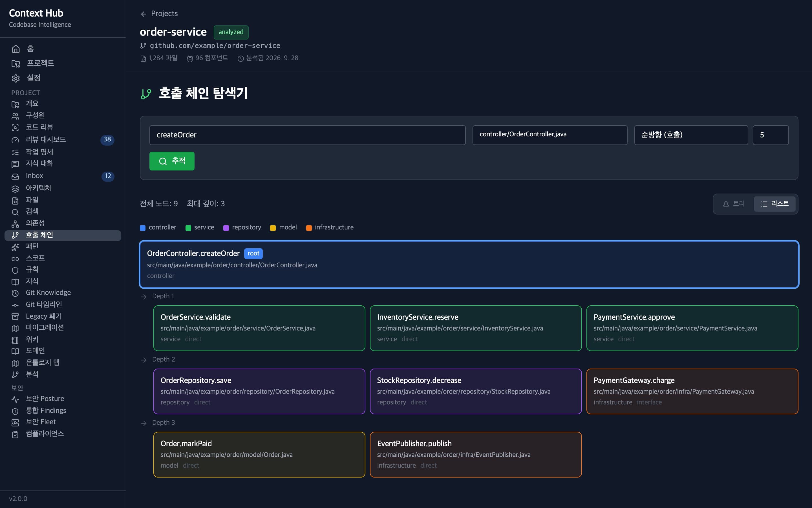Open the Git Knowledge history icon
This screenshot has height=508, width=812.
coord(15,293)
